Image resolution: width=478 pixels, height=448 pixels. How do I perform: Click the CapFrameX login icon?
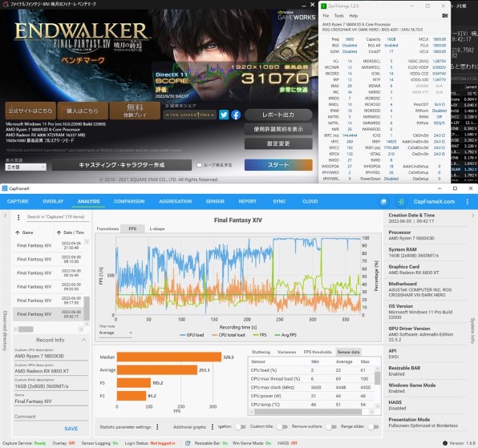click(x=401, y=202)
